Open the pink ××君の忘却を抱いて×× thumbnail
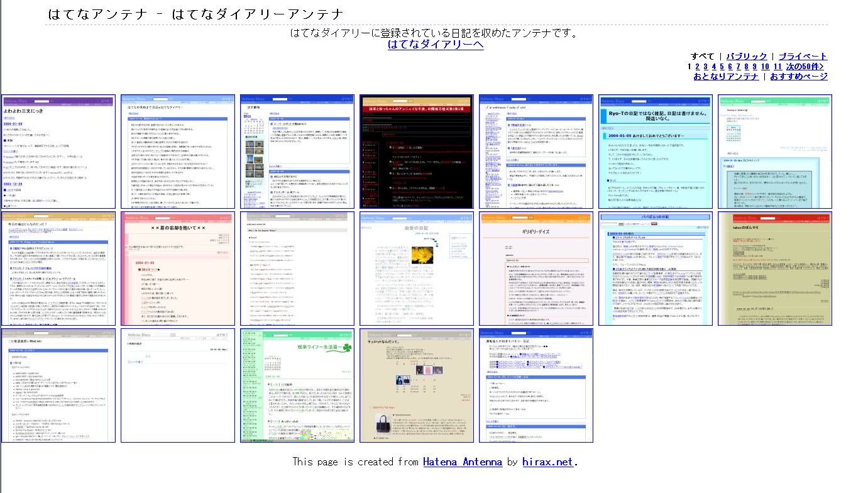This screenshot has height=493, width=868. (x=178, y=269)
